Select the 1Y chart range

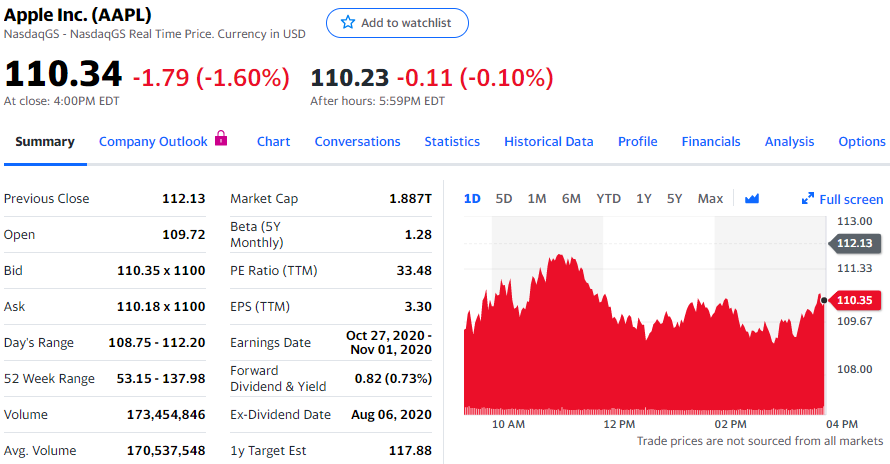click(x=643, y=198)
